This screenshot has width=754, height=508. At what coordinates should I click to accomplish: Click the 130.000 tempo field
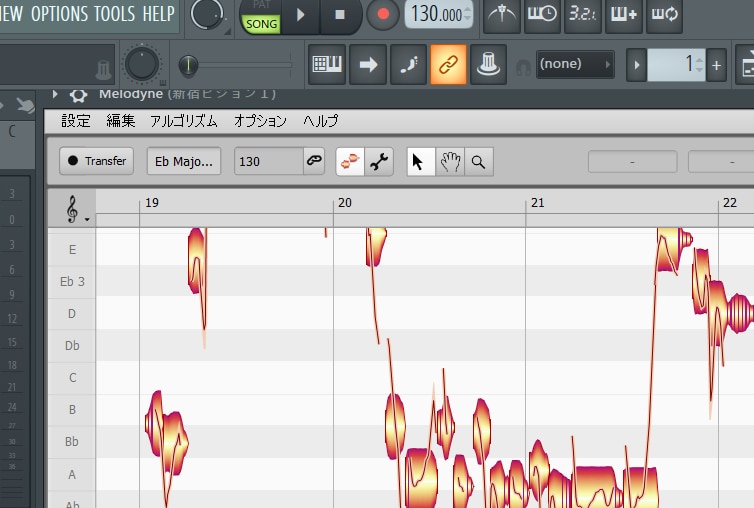pyautogui.click(x=439, y=14)
